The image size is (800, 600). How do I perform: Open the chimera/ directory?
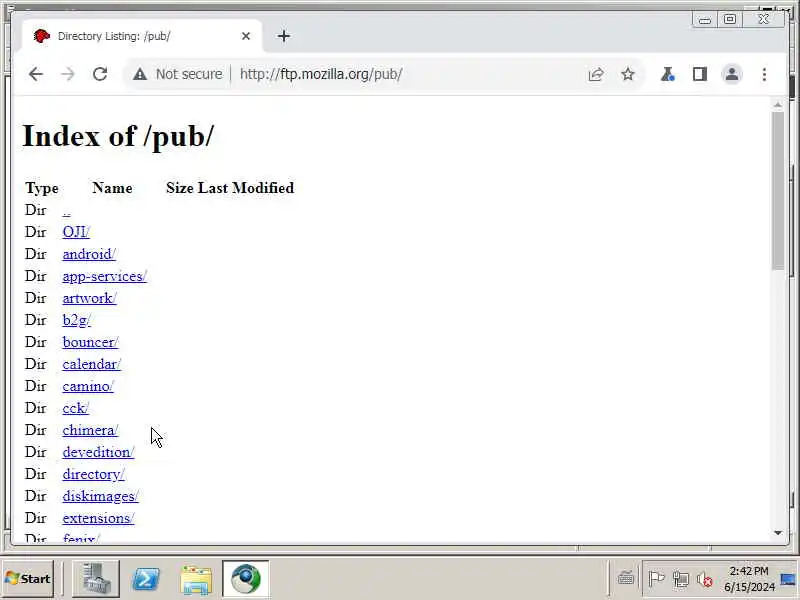90,430
